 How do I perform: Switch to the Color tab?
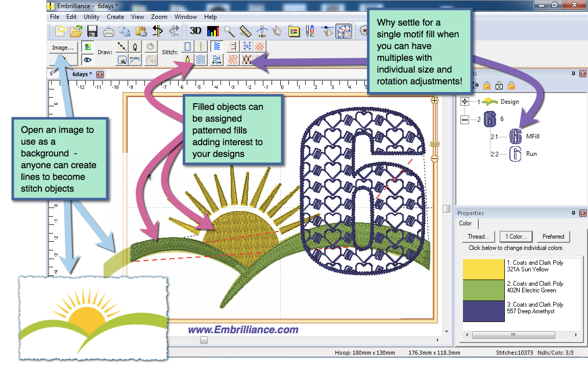[x=465, y=223]
